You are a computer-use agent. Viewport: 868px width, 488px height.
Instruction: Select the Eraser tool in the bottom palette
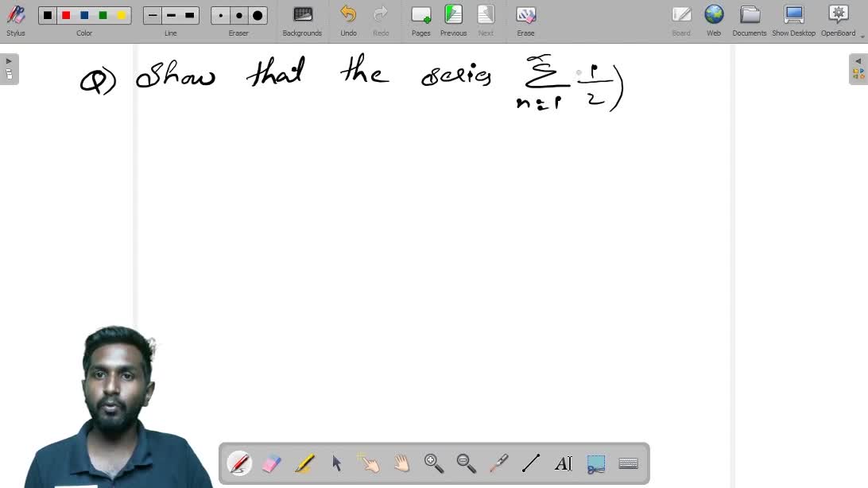[272, 463]
